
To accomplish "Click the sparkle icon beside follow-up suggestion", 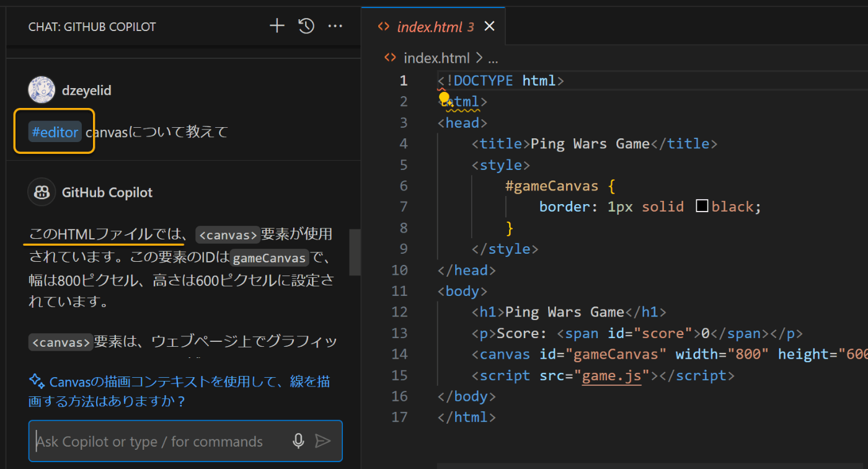I will [37, 381].
